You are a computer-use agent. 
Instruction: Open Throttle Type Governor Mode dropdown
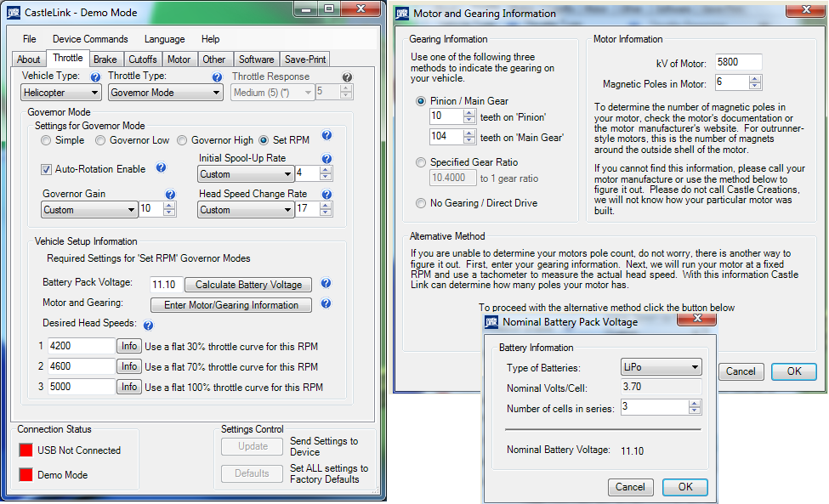tap(166, 93)
